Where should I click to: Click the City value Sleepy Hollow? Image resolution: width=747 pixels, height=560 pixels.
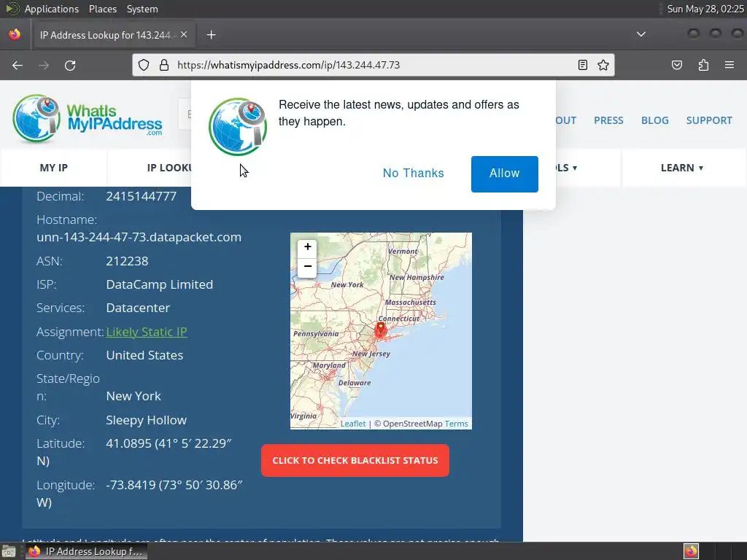tap(146, 420)
